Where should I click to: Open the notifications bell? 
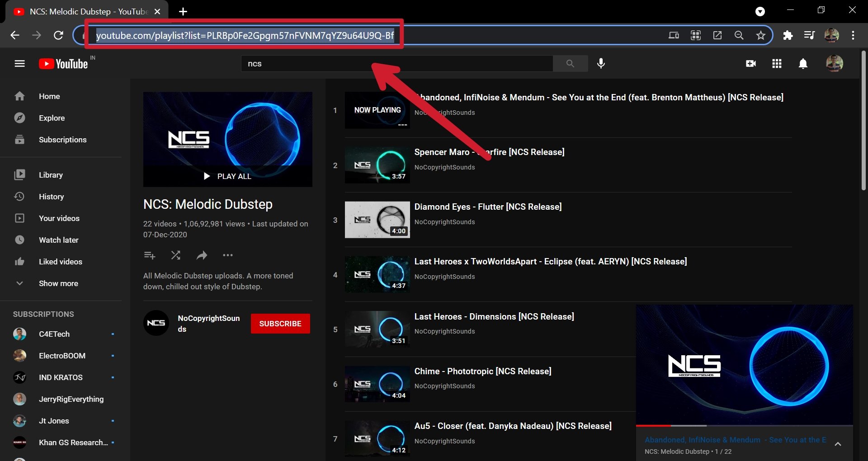(x=803, y=64)
